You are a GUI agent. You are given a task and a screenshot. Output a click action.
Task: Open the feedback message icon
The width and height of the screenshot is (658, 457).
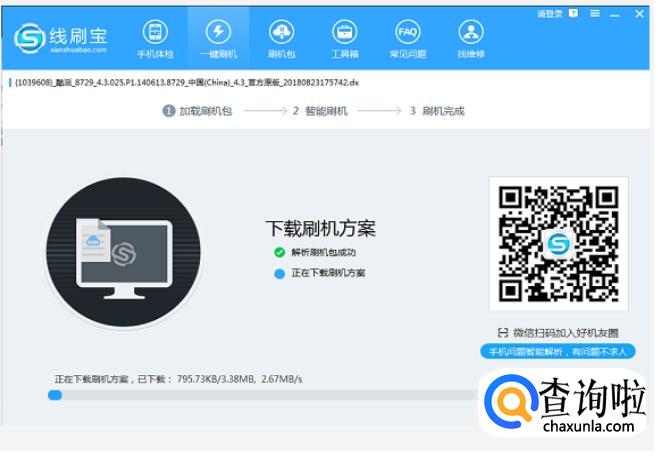click(574, 14)
